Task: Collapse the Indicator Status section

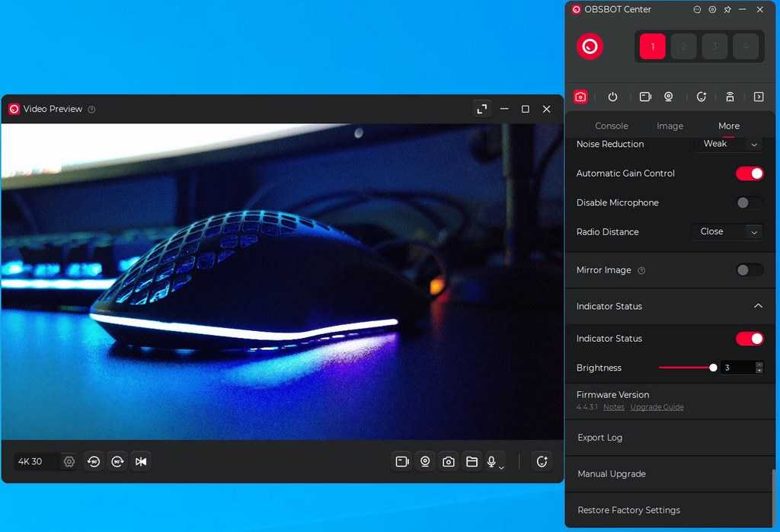Action: pyautogui.click(x=758, y=306)
